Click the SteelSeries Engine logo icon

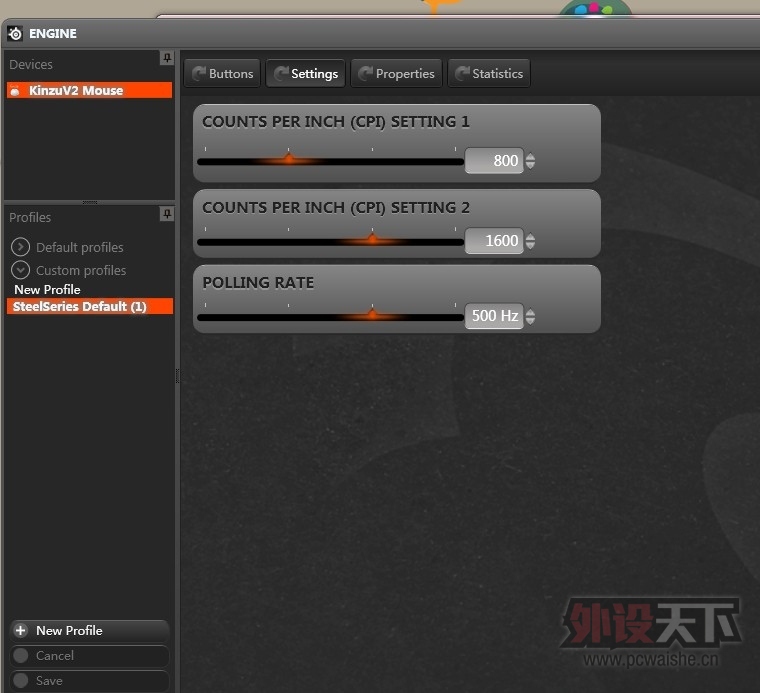(15, 33)
